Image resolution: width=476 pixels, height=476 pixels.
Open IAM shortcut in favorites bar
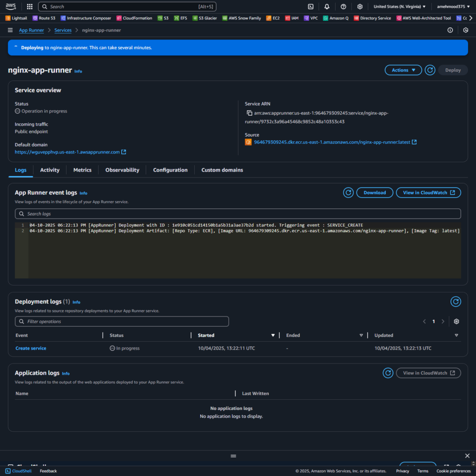pos(292,18)
